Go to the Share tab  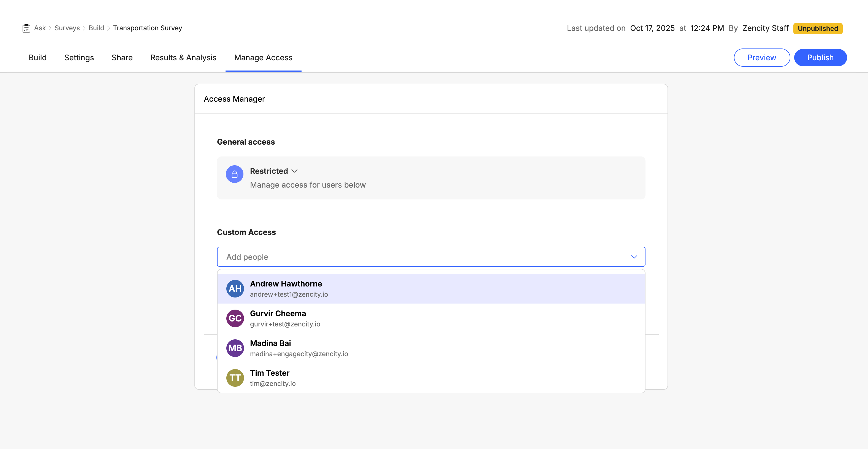(122, 58)
